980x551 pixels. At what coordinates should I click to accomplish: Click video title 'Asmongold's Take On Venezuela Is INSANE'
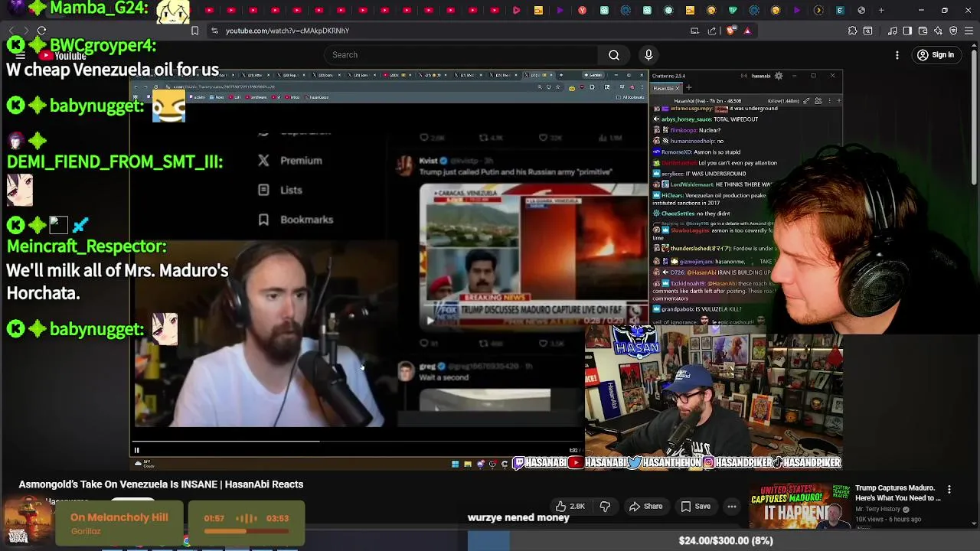(x=161, y=484)
